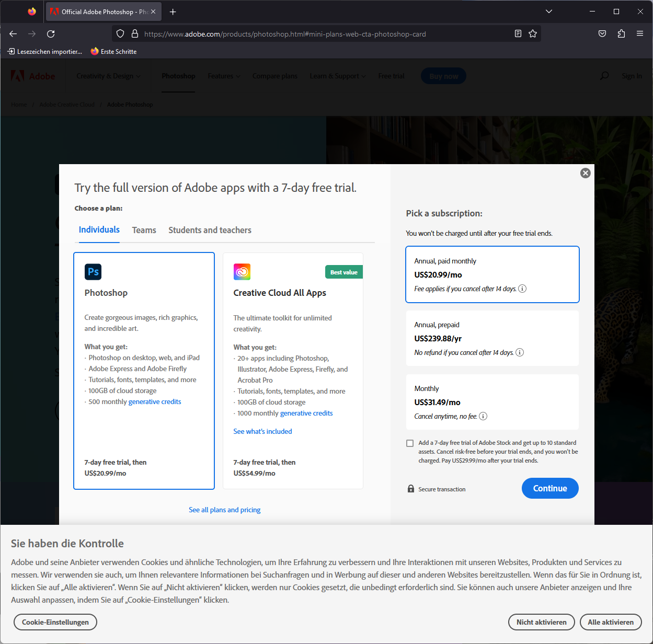Open the search with the magnifying glass icon
Screen dimensions: 653x644
point(604,76)
